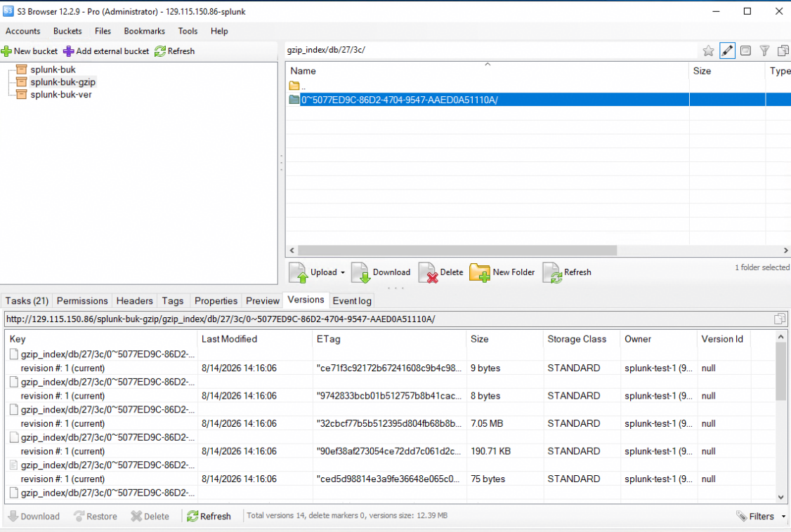This screenshot has height=532, width=791.
Task: Refresh the bucket list in left pane
Action: (174, 51)
